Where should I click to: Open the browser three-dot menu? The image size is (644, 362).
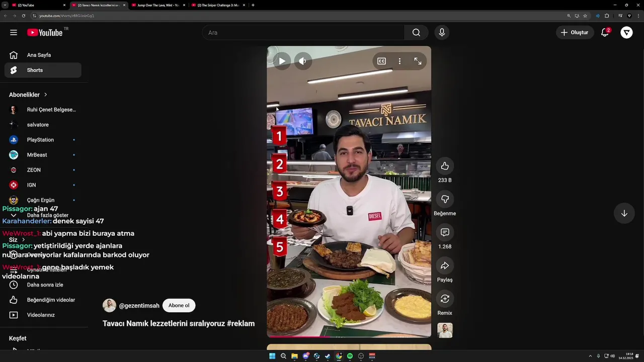click(x=638, y=16)
